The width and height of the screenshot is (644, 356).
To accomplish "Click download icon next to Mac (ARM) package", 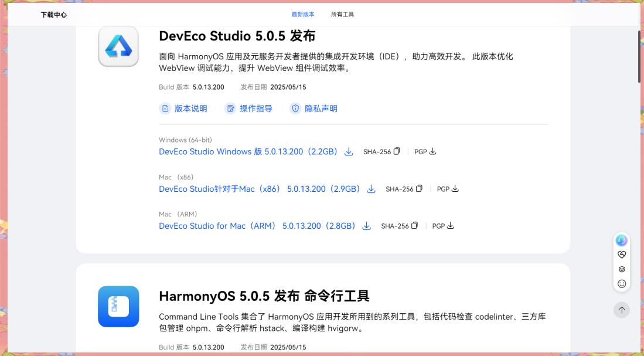I will tap(366, 226).
